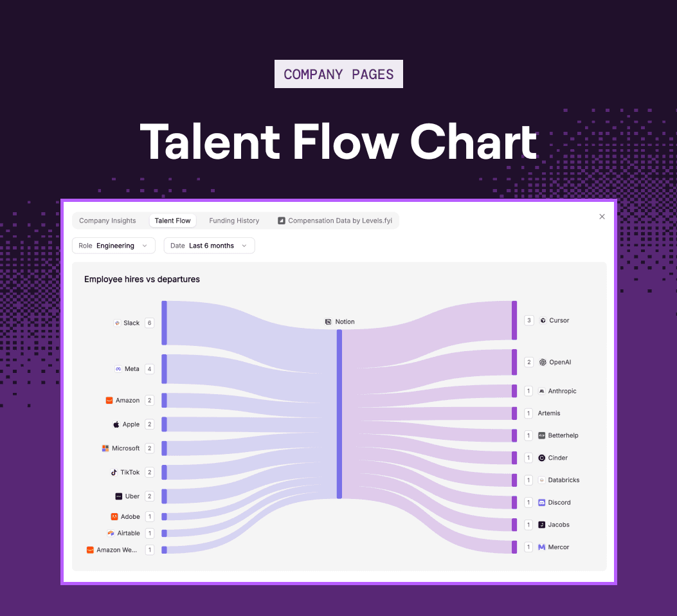Click the Meta logo icon

(x=118, y=369)
